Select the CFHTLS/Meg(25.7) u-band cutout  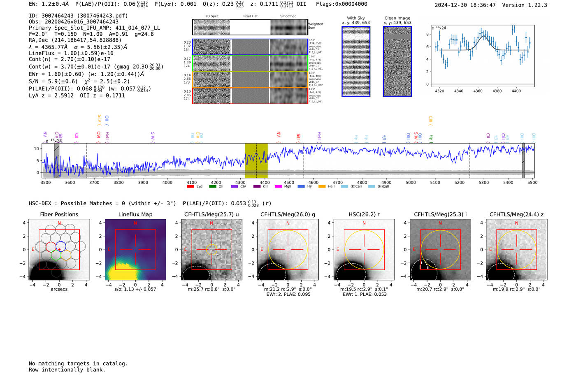point(211,250)
